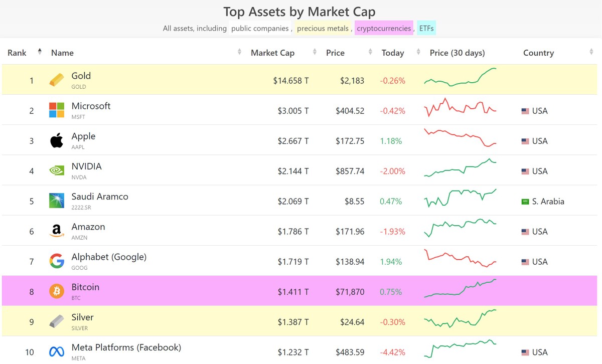Click the Rank column sort arrow
602x364 pixels.
(40, 51)
